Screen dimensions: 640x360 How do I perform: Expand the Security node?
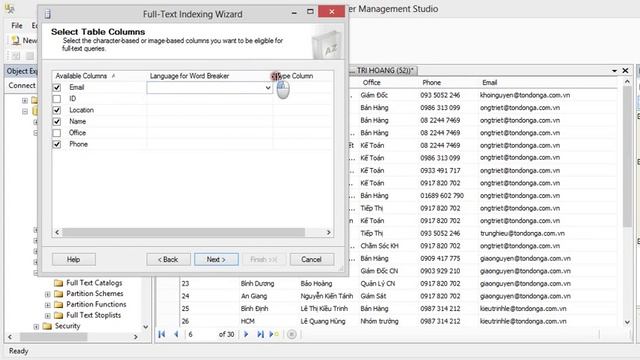[x=36, y=327]
